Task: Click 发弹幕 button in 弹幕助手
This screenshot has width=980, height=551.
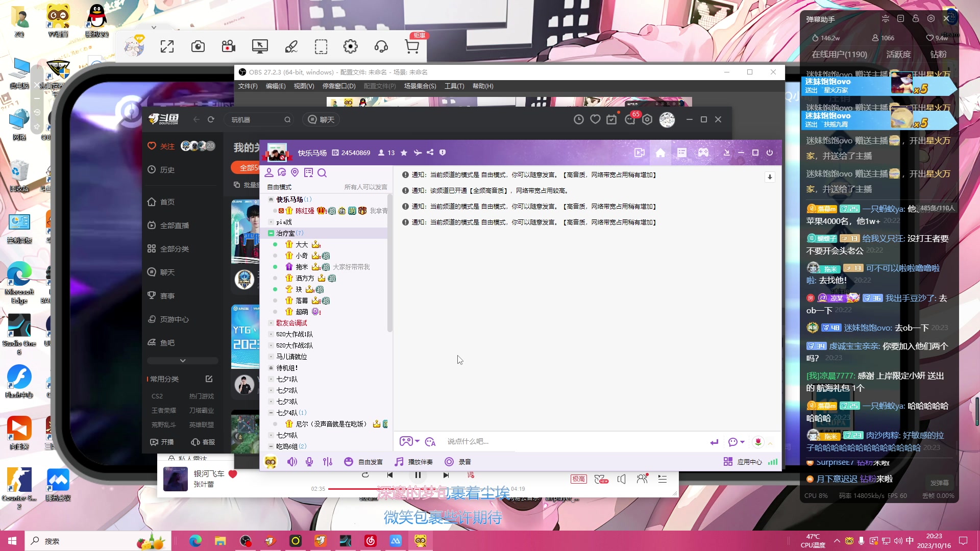Action: pyautogui.click(x=939, y=483)
